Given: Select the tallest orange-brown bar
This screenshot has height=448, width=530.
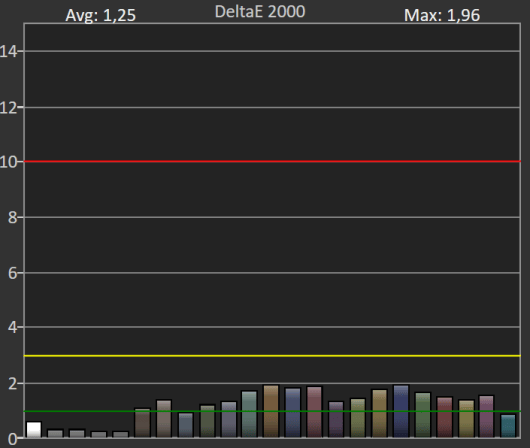Looking at the screenshot, I should (x=271, y=411).
